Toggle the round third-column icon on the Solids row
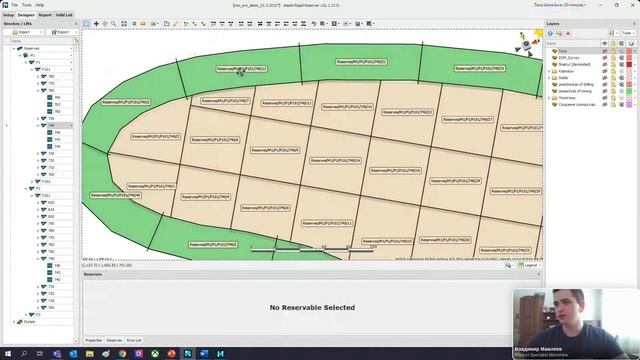Screen dimensions: 640x360 tap(621, 78)
